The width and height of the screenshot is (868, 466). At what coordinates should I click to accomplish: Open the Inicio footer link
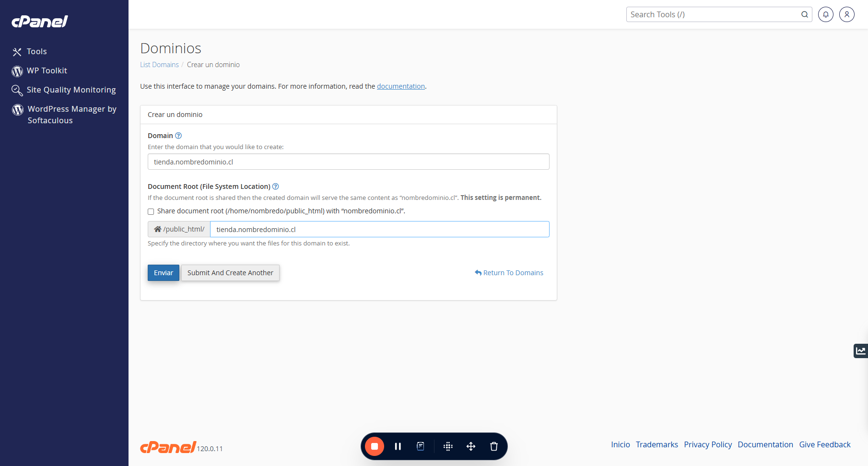621,444
